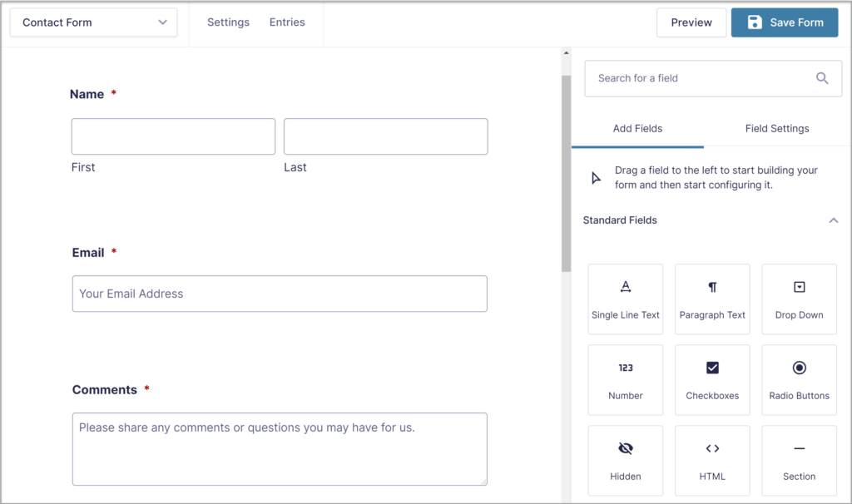
Task: Open the Add Fields tab
Action: point(637,128)
